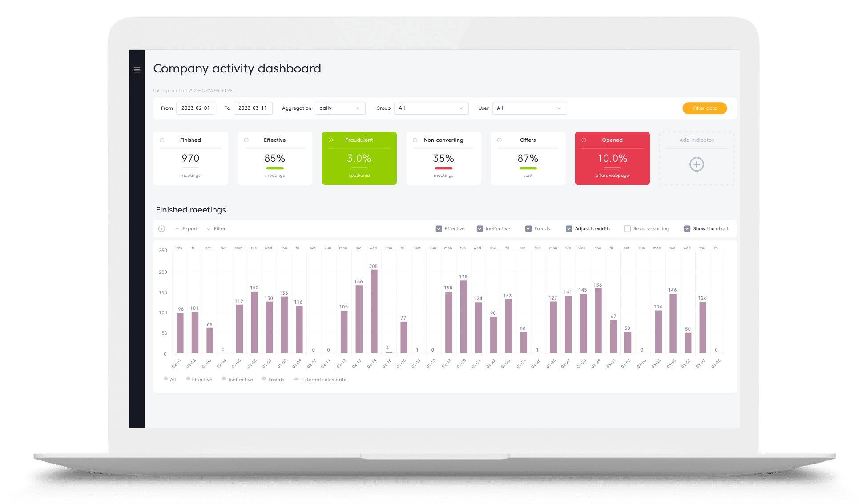The width and height of the screenshot is (862, 504).
Task: Click the Effective indicator info icon
Action: coord(246,140)
